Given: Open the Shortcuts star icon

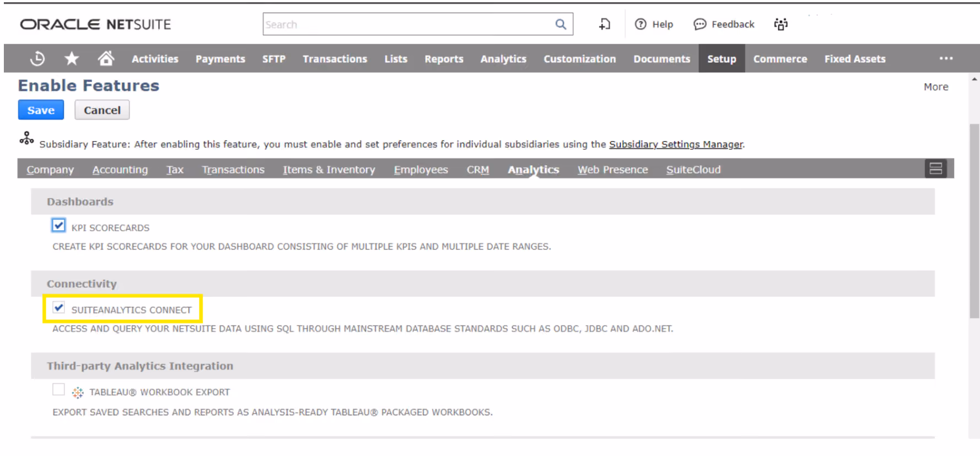Looking at the screenshot, I should 72,58.
